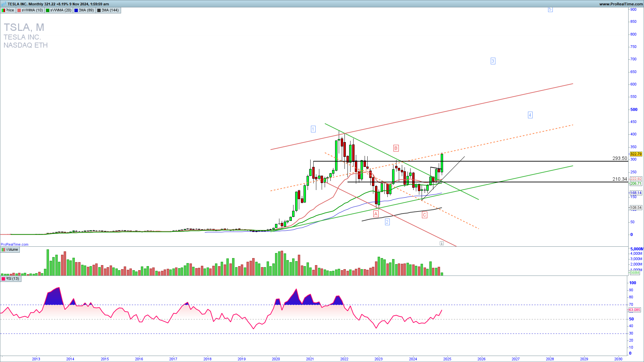Click the 900 level on price scale
Viewport: 644px width, 362px height.
633,9
